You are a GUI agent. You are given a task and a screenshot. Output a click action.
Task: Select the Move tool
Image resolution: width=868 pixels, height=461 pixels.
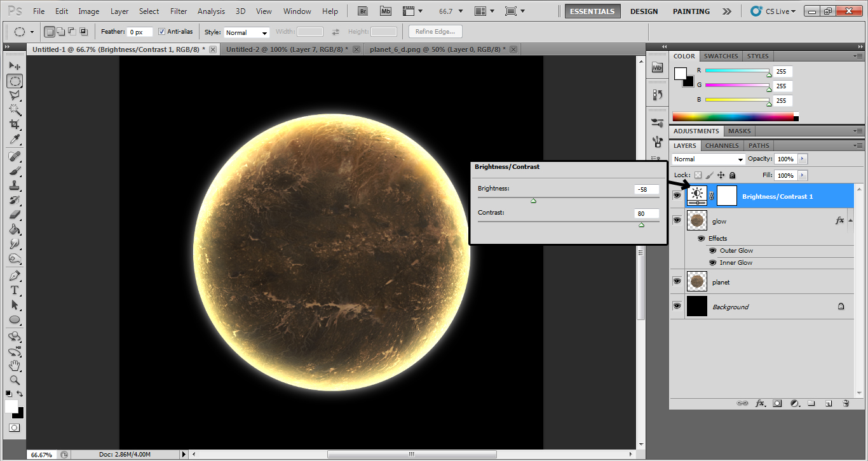(15, 65)
